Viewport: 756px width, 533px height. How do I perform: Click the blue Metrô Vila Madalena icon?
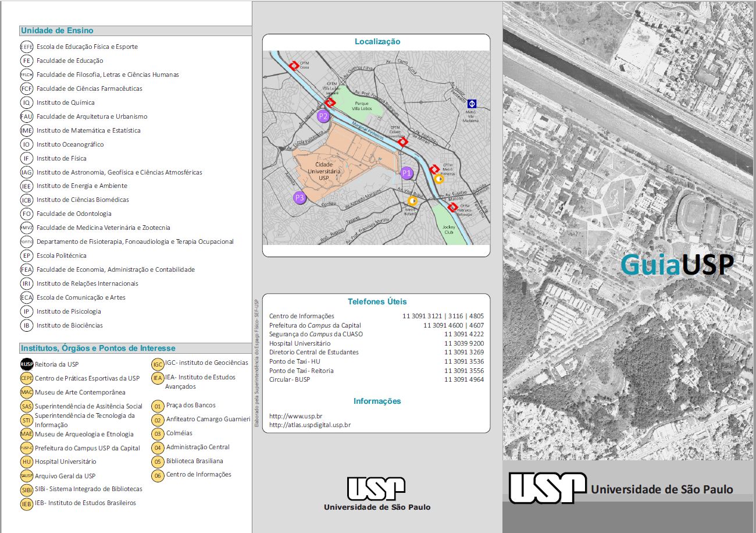472,104
